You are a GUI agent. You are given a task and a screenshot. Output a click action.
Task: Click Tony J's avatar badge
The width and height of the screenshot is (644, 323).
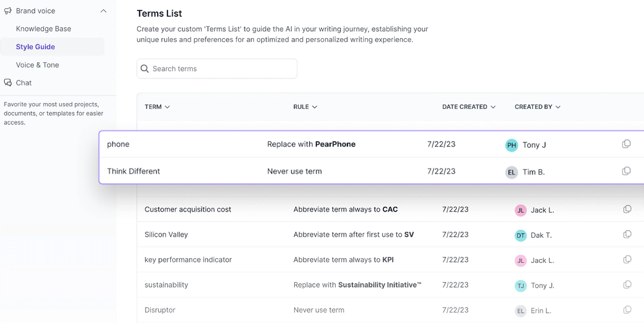(x=511, y=145)
